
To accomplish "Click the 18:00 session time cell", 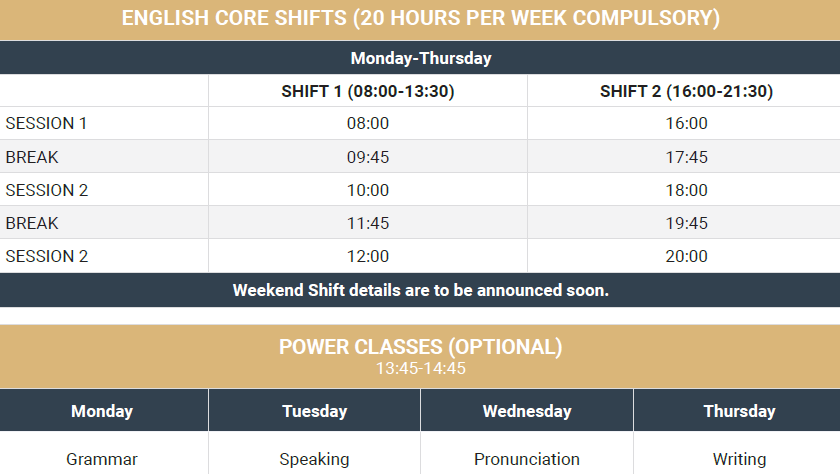I will [x=686, y=190].
